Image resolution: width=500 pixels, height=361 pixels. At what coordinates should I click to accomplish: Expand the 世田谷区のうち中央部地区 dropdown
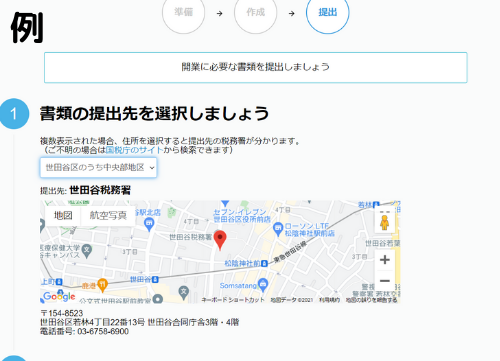pos(98,167)
